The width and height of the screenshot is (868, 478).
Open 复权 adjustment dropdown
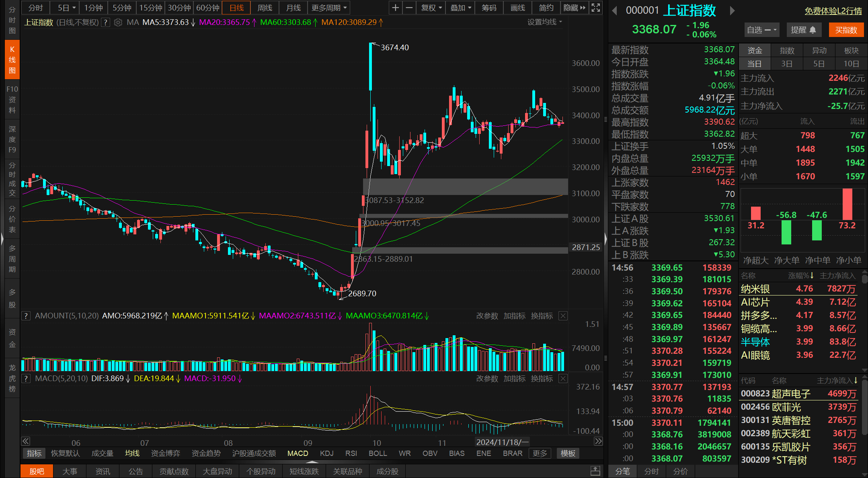(x=431, y=8)
